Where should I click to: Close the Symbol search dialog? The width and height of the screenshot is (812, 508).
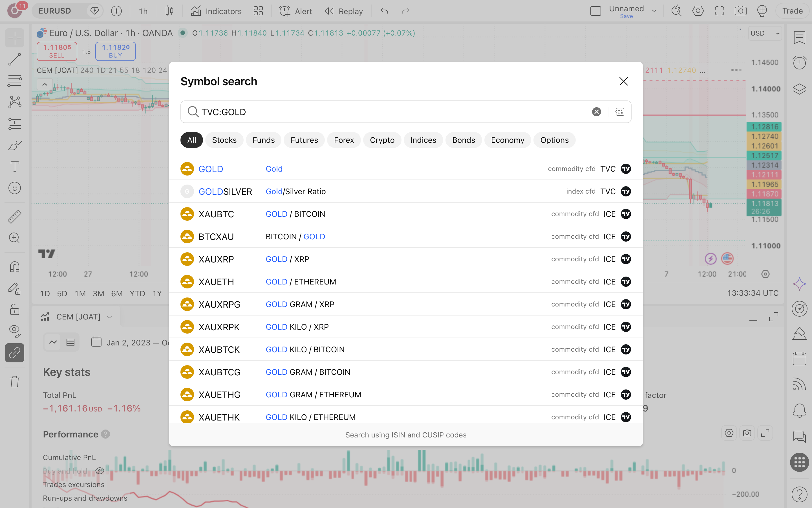[x=623, y=81]
